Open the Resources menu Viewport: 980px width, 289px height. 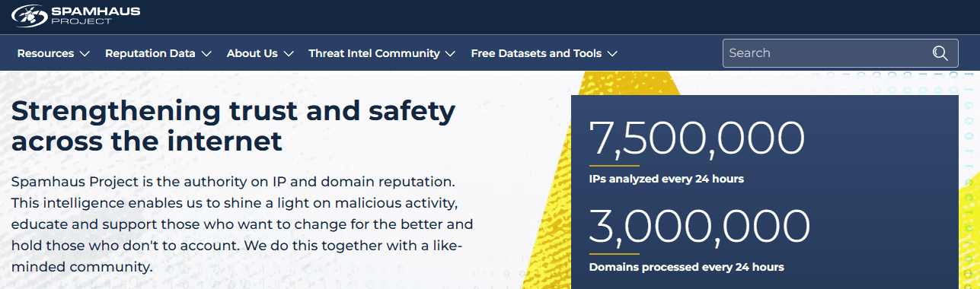coord(53,53)
